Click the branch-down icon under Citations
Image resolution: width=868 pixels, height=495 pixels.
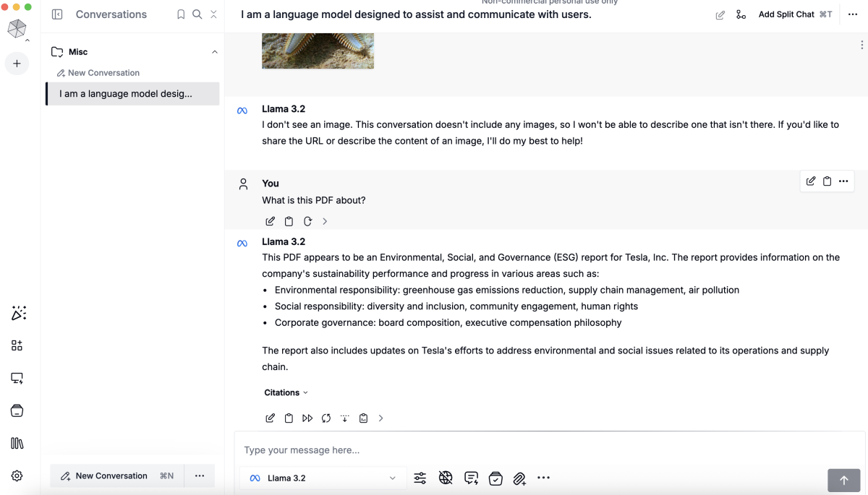click(345, 418)
